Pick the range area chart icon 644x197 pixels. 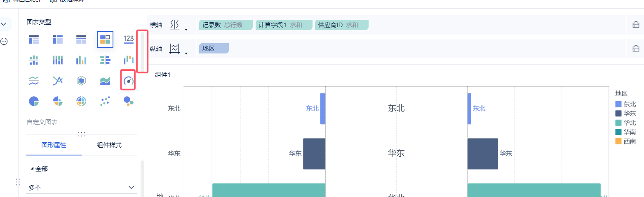click(x=105, y=81)
